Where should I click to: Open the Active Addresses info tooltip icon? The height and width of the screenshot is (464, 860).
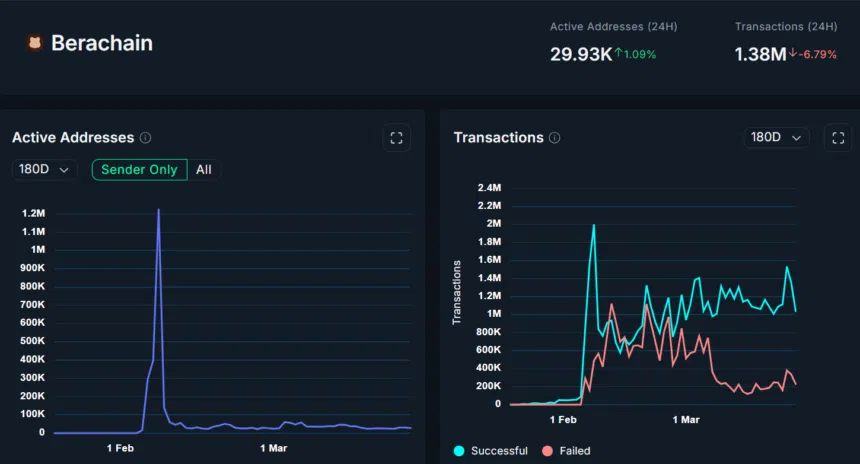tap(145, 138)
